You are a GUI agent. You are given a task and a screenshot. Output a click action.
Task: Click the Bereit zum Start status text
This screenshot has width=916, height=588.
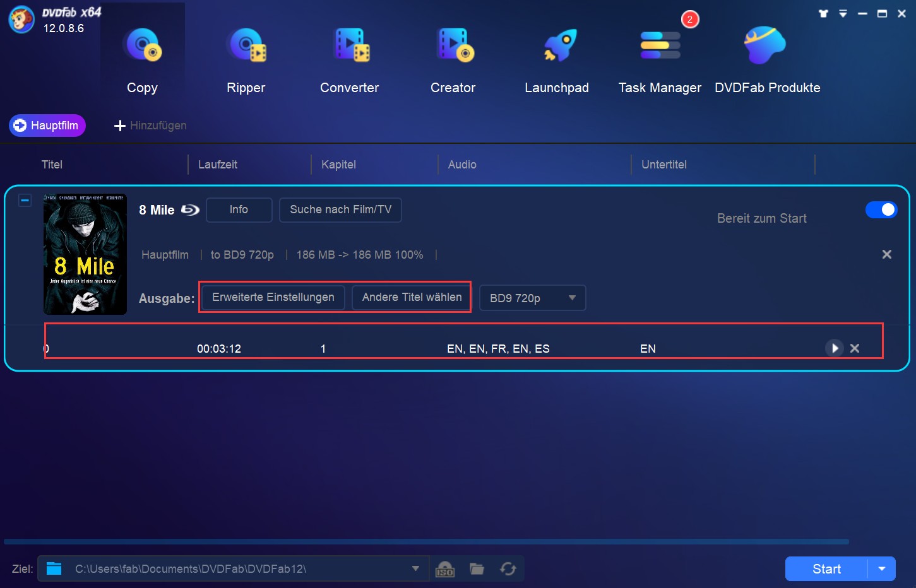(x=762, y=218)
